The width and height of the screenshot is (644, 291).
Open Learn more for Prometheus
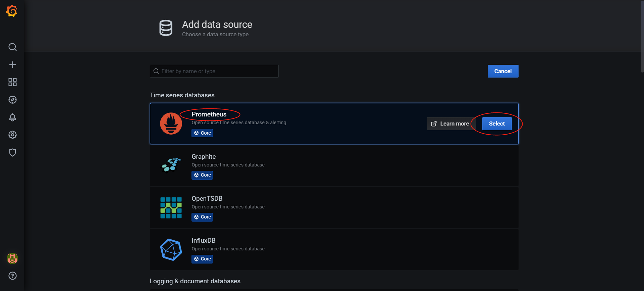pyautogui.click(x=451, y=124)
